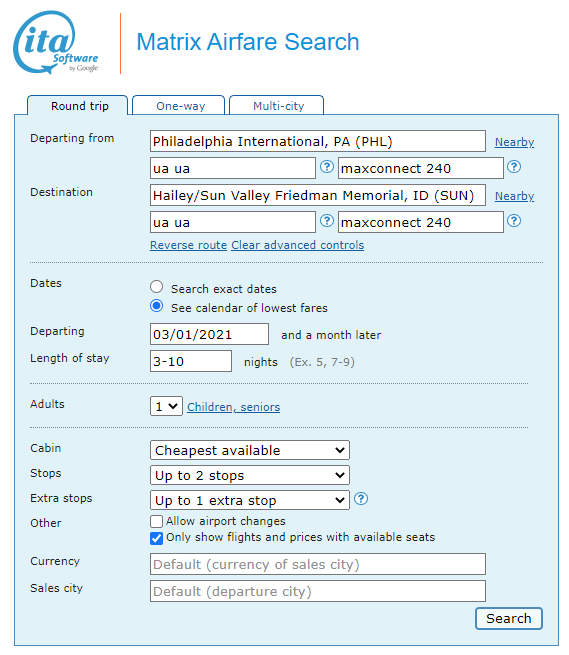Click the Departing date input field
Image resolution: width=569 pixels, height=655 pixels.
tap(209, 334)
